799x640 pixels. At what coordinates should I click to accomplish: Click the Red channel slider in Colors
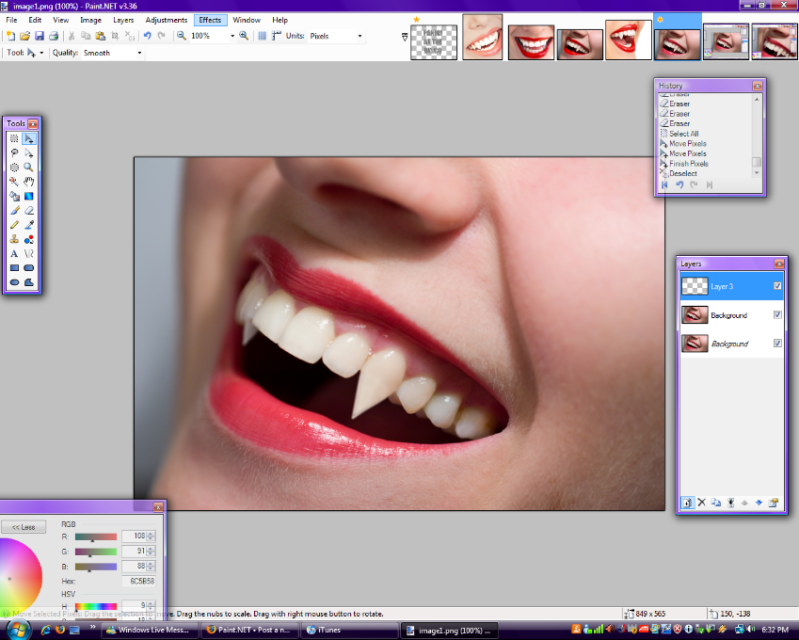pyautogui.click(x=96, y=537)
